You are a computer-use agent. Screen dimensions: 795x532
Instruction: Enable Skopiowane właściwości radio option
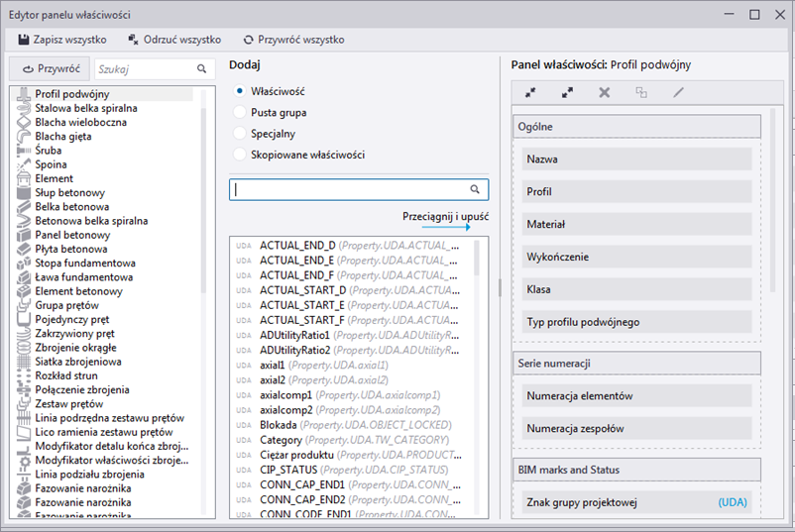[238, 155]
